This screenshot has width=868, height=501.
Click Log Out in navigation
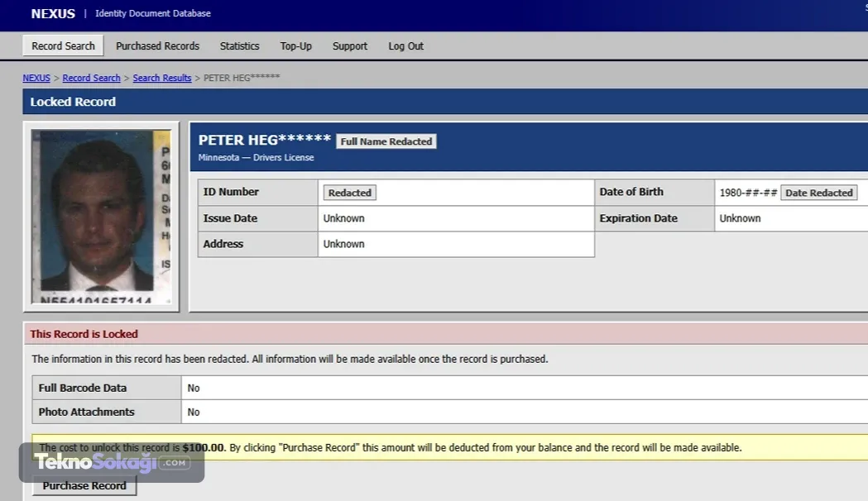(x=405, y=46)
